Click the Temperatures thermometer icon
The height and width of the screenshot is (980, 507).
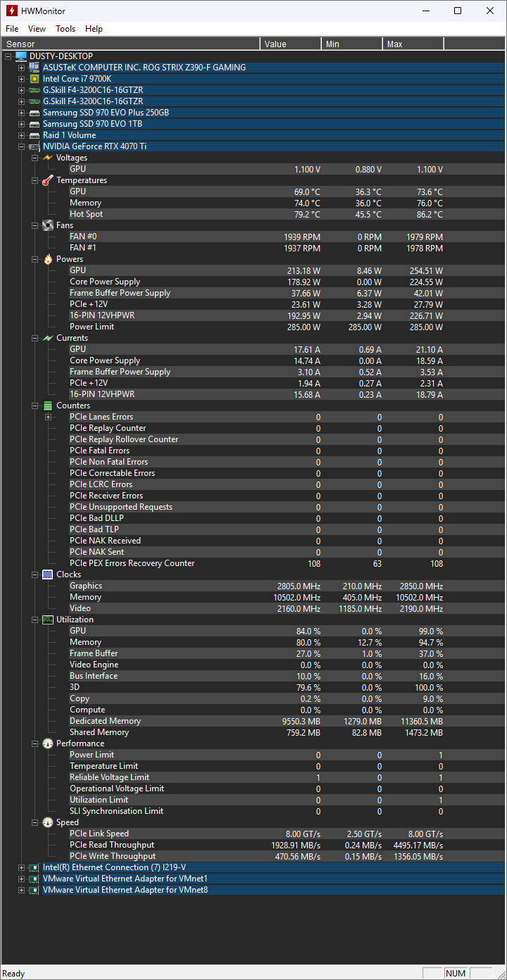[48, 180]
